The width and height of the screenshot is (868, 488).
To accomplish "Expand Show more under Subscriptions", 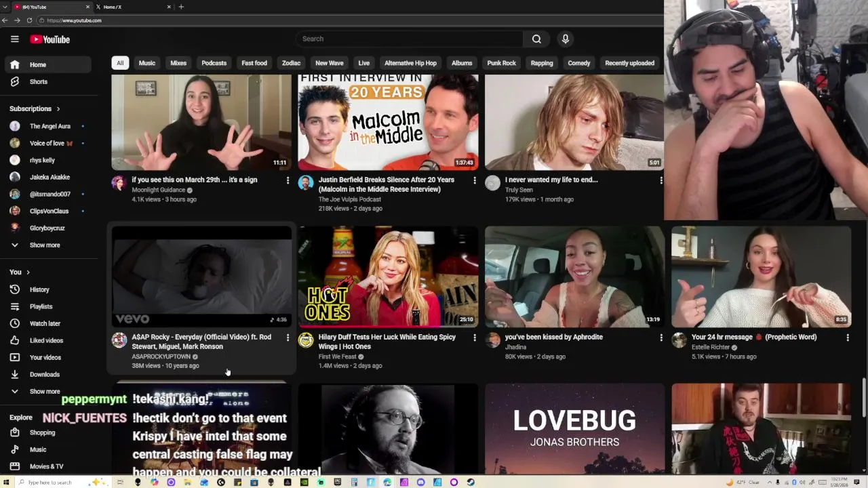I will [47, 245].
